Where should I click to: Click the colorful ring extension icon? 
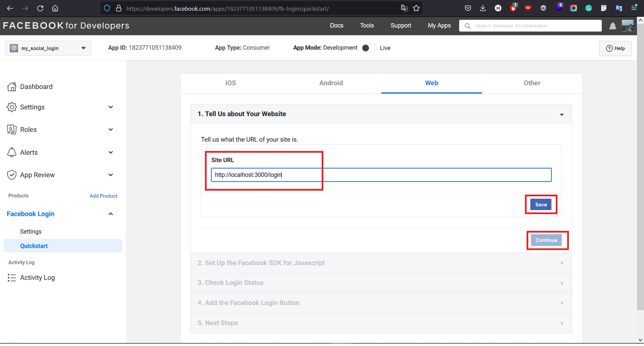574,8
